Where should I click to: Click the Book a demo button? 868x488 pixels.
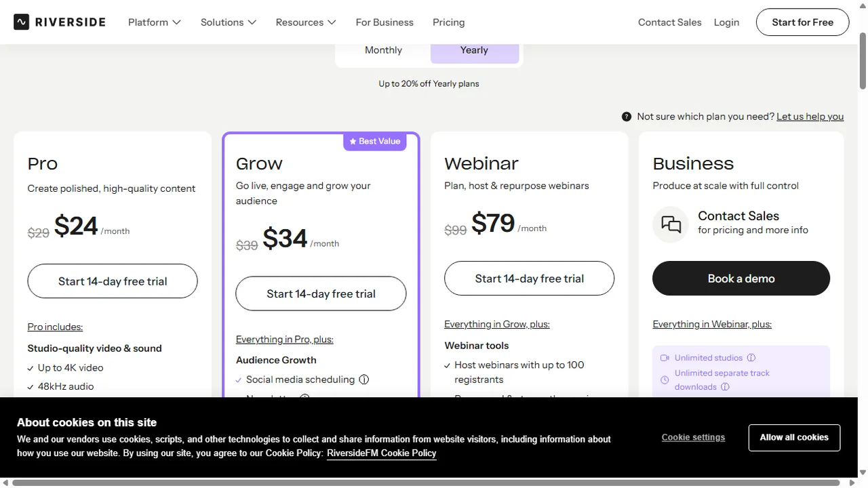(741, 279)
